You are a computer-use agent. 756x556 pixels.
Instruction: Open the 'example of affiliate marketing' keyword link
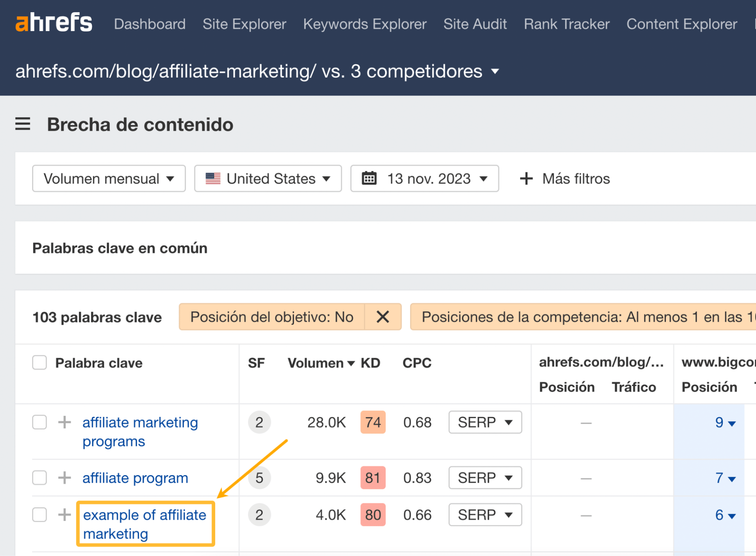(x=144, y=524)
